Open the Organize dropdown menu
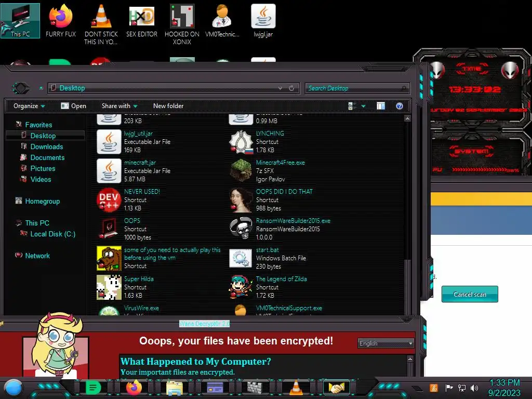532x399 pixels. pyautogui.click(x=29, y=106)
